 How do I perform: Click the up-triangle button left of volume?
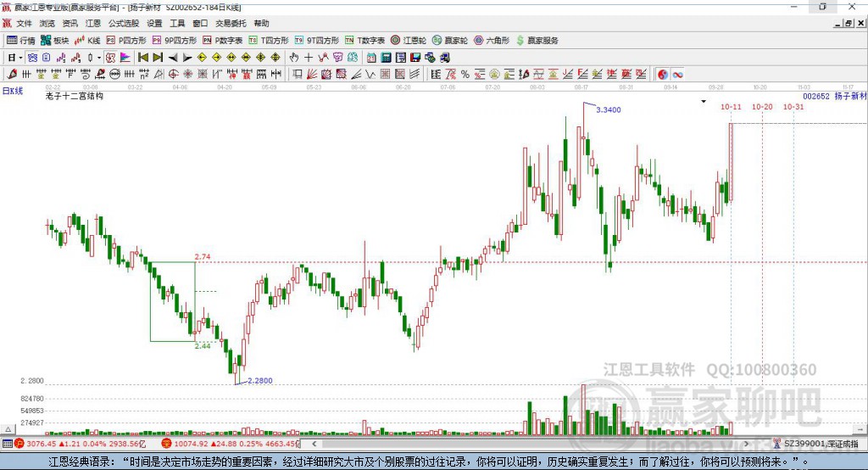pos(8,429)
